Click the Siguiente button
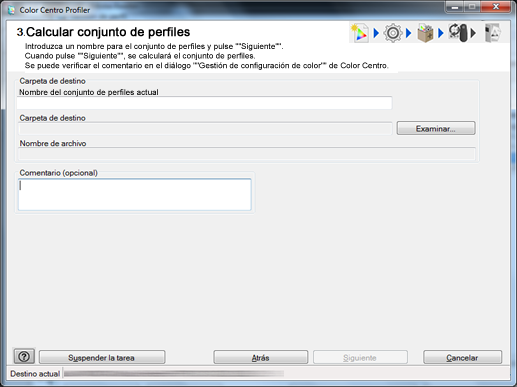The width and height of the screenshot is (517, 387). pyautogui.click(x=360, y=357)
